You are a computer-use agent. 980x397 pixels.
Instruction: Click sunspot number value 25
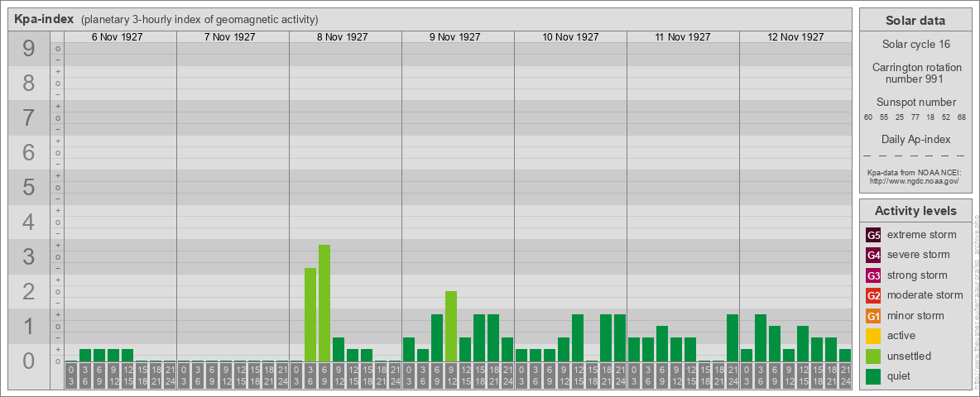900,117
